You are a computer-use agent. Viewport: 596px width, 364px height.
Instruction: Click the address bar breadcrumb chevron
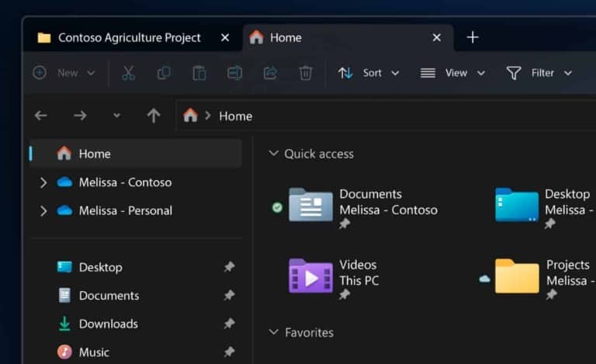[207, 116]
